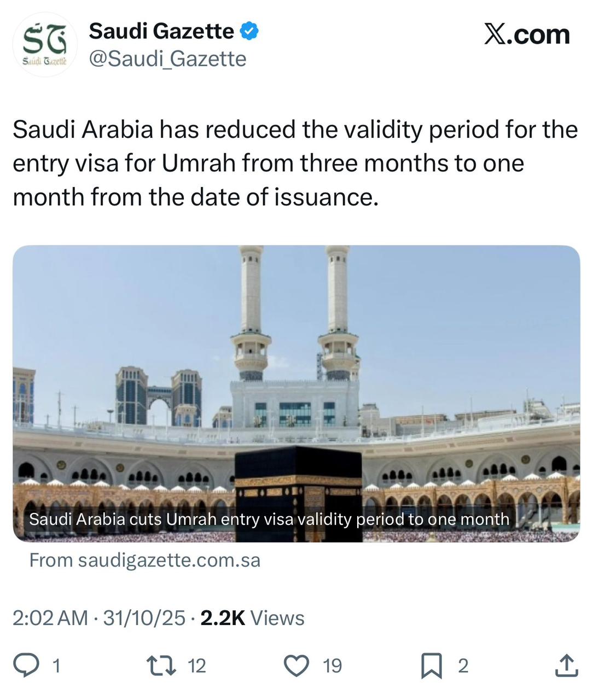
Task: Open the Saudi Gazette display name
Action: 161,31
